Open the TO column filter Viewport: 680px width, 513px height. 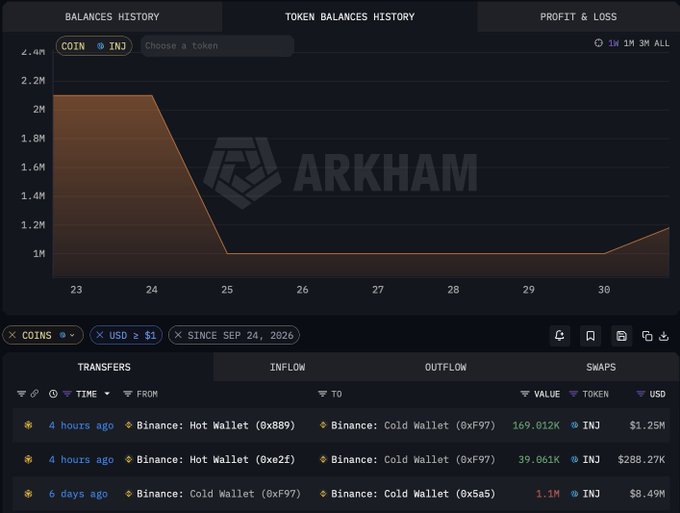tap(322, 394)
